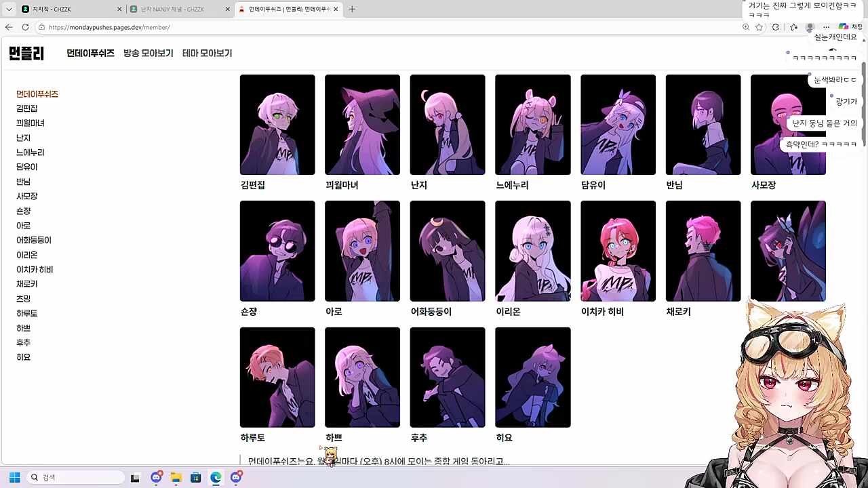
Task: Click the zoom magnifier icon in address bar
Action: point(745,27)
